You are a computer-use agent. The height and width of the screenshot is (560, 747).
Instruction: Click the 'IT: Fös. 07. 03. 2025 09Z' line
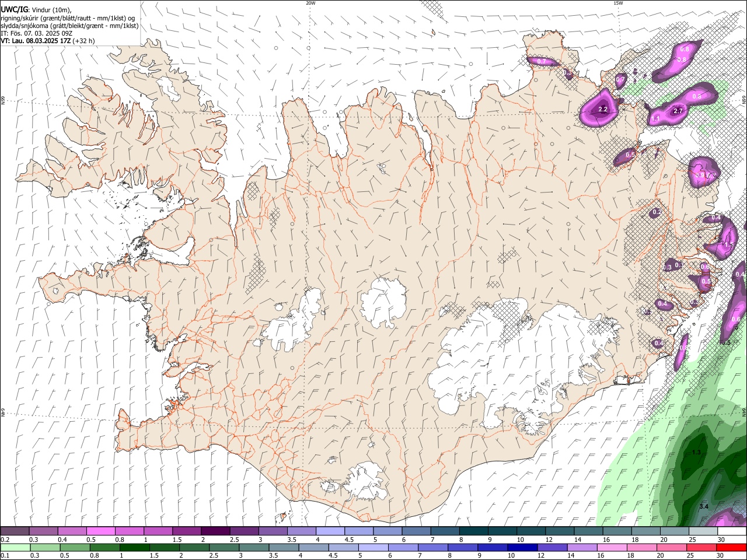coord(36,33)
